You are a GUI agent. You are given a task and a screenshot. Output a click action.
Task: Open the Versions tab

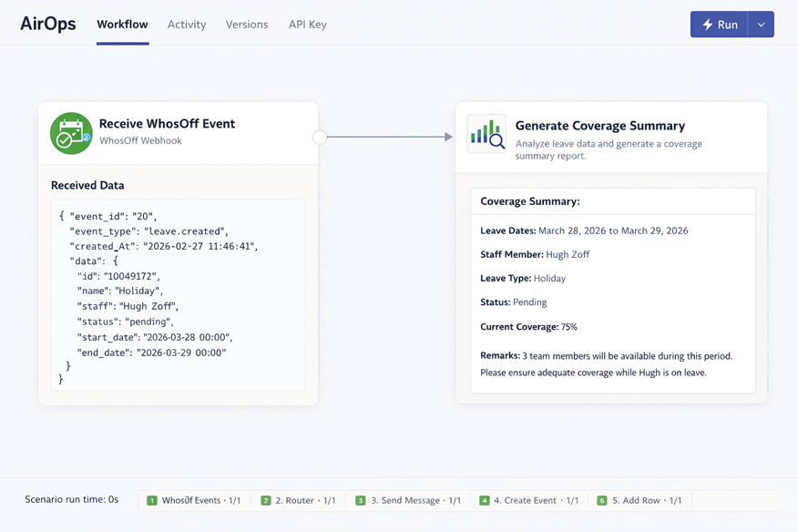click(246, 25)
